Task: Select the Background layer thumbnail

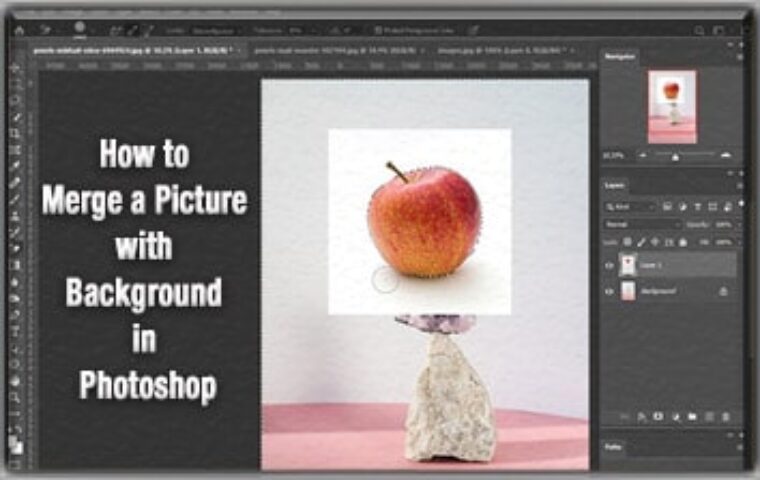Action: click(x=628, y=291)
